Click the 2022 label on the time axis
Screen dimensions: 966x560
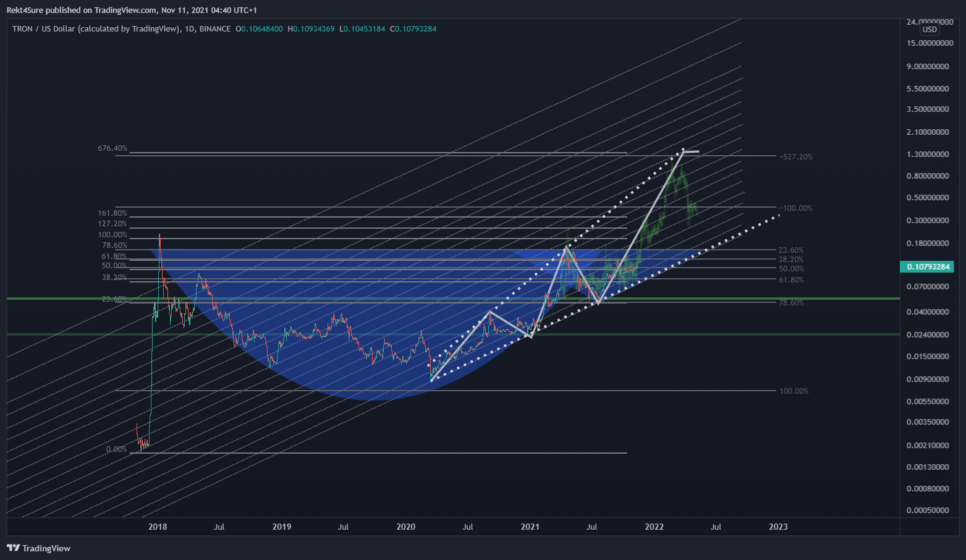tap(655, 527)
